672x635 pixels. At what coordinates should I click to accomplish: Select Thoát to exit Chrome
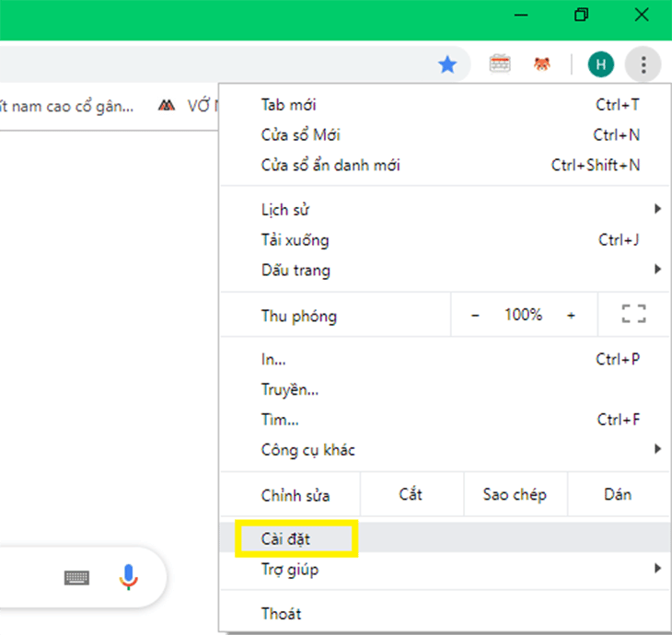pyautogui.click(x=445, y=614)
